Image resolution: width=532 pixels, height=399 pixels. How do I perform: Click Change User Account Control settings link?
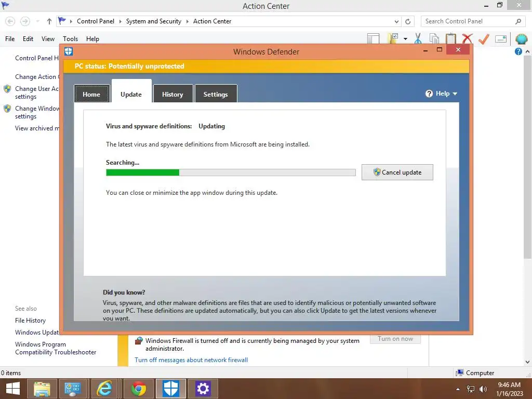pos(37,92)
